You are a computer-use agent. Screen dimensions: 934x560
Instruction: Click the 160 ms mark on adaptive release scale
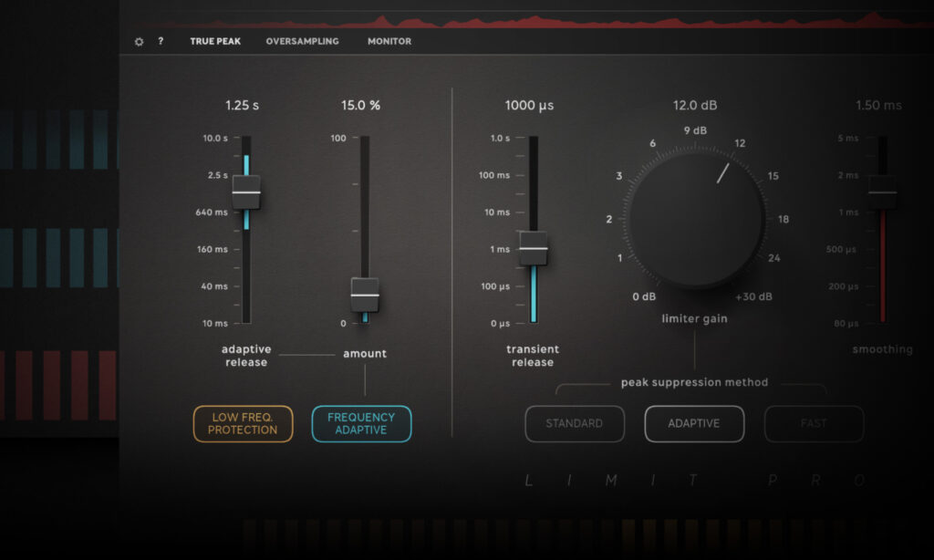(x=212, y=249)
